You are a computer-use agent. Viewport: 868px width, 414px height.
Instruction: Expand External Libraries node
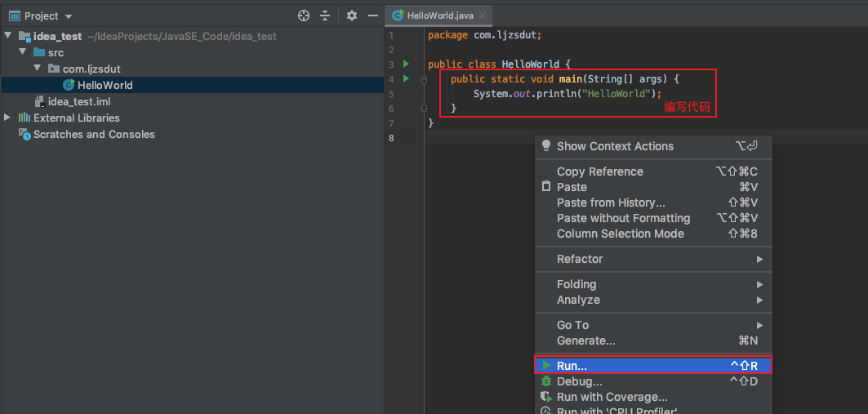(x=8, y=118)
